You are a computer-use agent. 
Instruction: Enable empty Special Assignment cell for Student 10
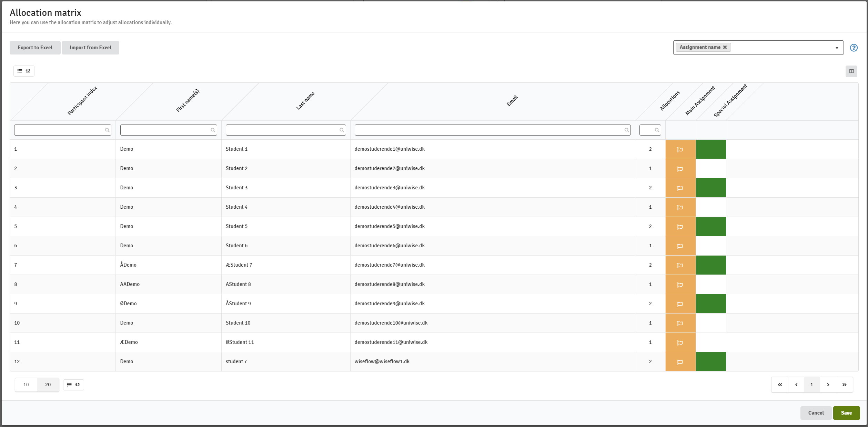tap(711, 323)
